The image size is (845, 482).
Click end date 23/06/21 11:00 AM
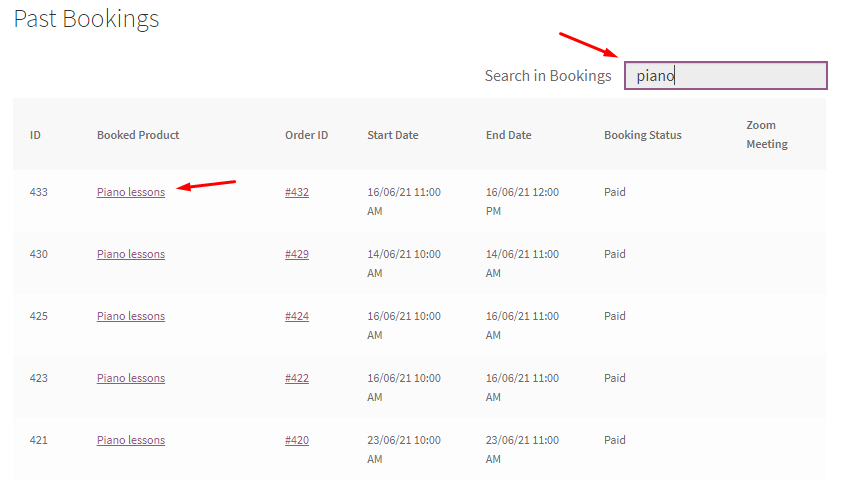coord(522,449)
